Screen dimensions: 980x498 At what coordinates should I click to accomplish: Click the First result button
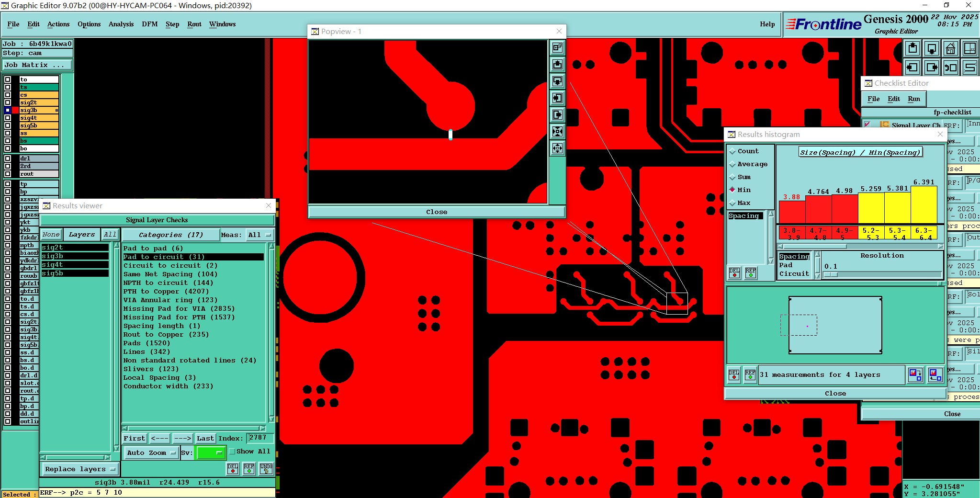click(x=135, y=438)
